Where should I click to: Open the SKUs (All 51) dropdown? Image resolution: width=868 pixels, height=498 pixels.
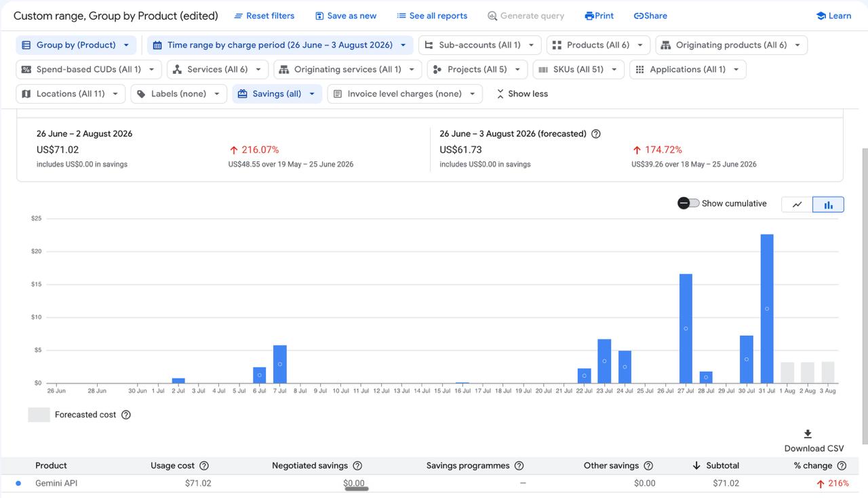click(x=578, y=69)
